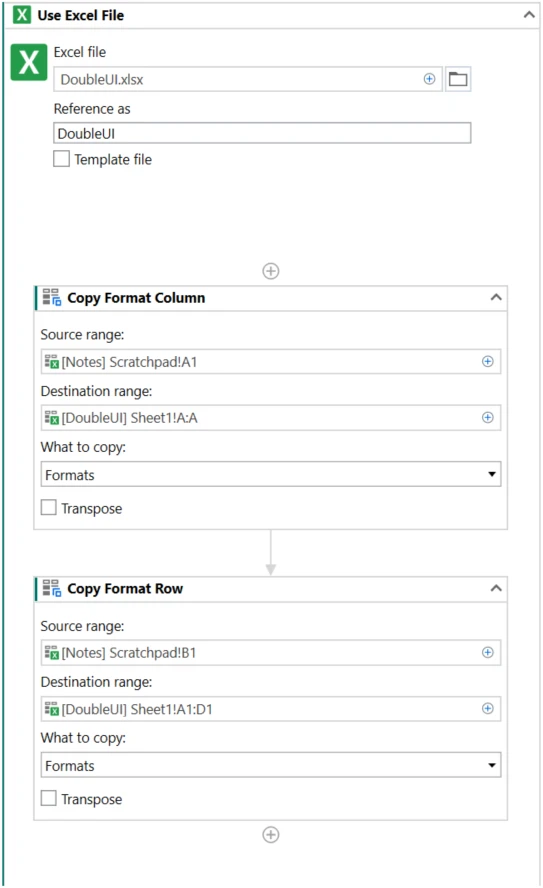
Task: Select the Copy Format Row title bar
Action: pyautogui.click(x=271, y=589)
